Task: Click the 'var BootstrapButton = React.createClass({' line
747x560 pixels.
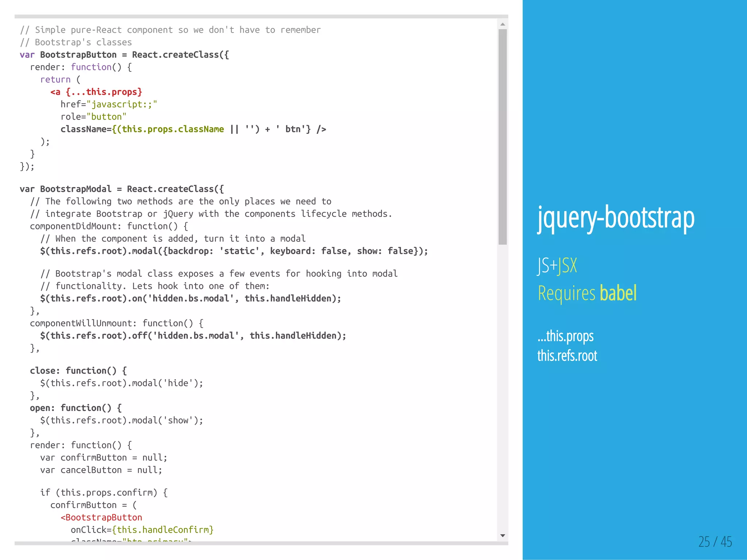Action: coord(124,55)
